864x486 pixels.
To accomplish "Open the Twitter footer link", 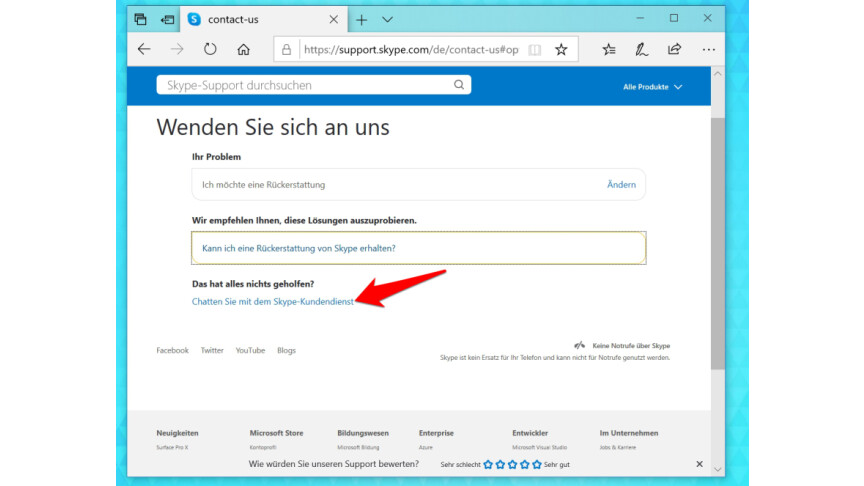I will (x=212, y=350).
